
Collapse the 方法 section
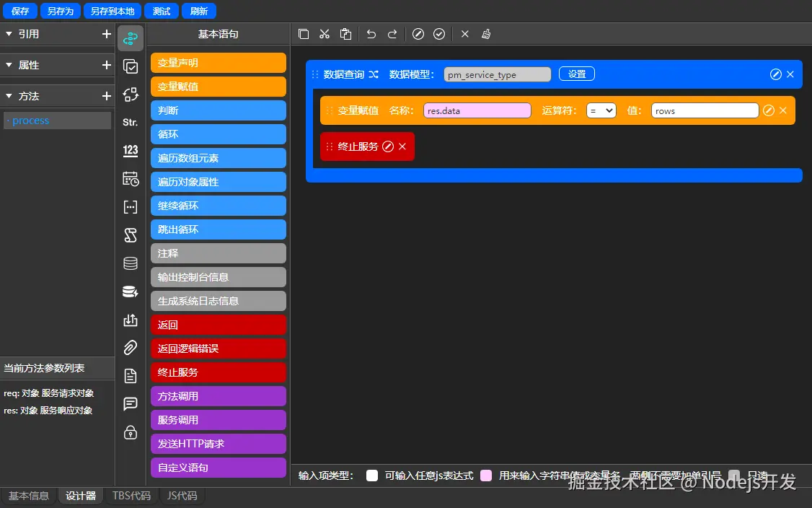9,96
